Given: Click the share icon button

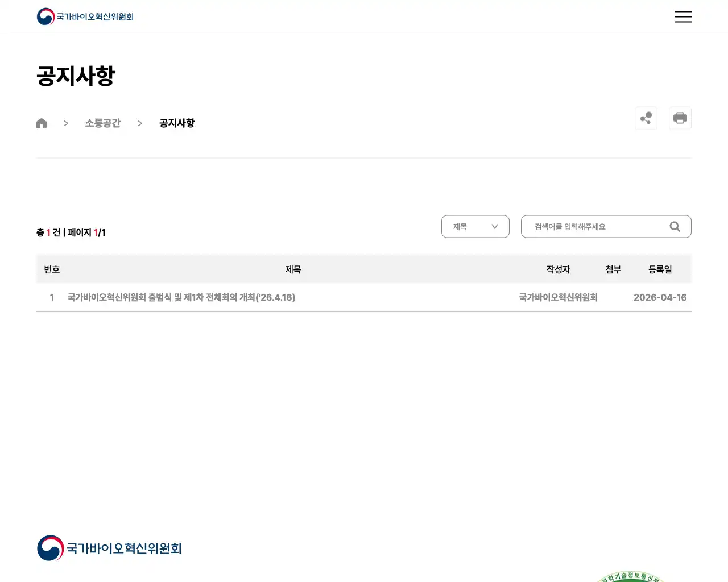Looking at the screenshot, I should click(x=646, y=118).
